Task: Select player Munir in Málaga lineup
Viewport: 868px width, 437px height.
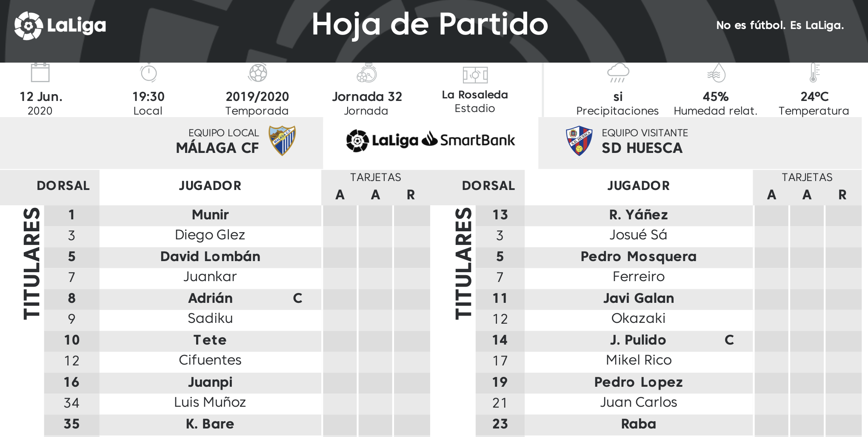Action: point(210,215)
